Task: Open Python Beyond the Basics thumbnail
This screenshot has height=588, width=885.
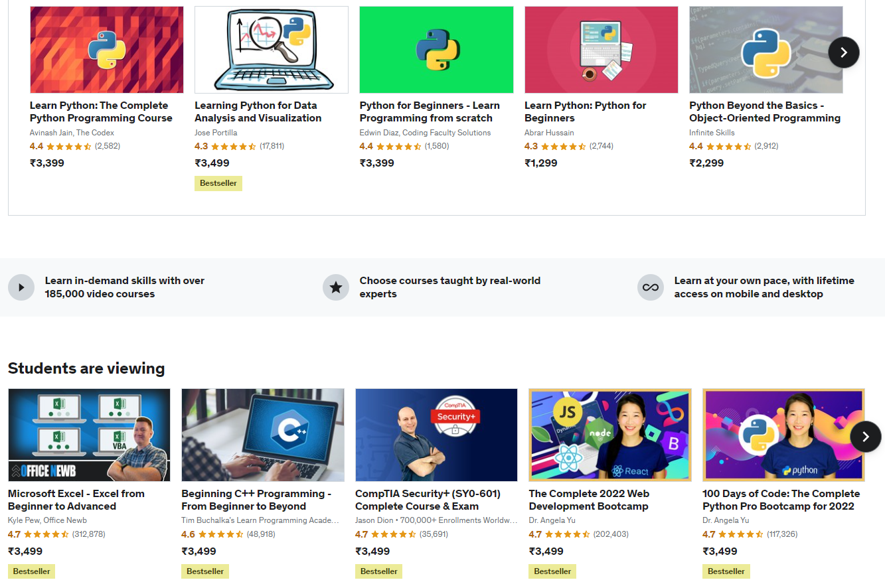Action: coord(766,50)
